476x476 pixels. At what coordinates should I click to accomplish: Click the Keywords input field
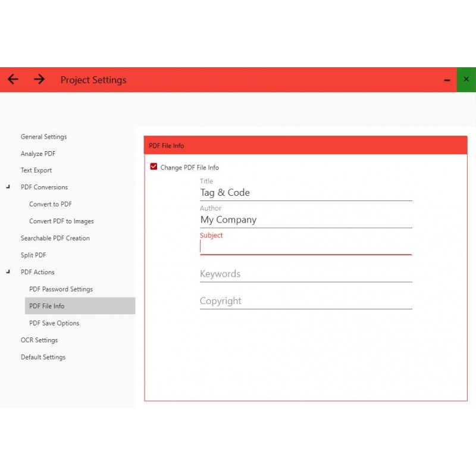[305, 274]
